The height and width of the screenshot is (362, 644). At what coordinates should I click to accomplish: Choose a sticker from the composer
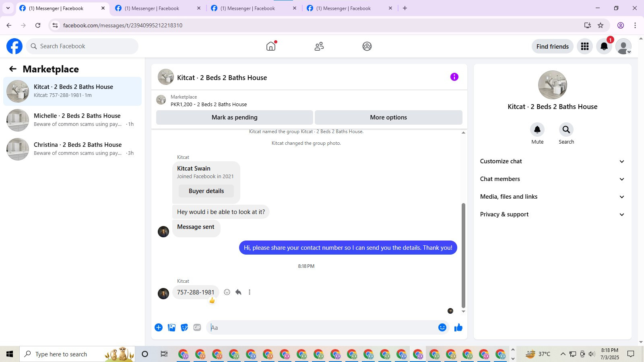184,327
